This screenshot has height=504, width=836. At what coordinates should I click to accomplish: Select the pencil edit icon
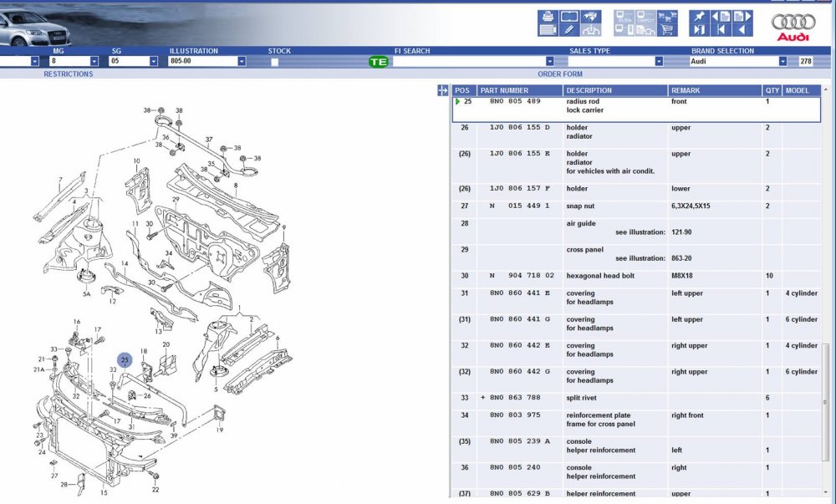[x=569, y=30]
